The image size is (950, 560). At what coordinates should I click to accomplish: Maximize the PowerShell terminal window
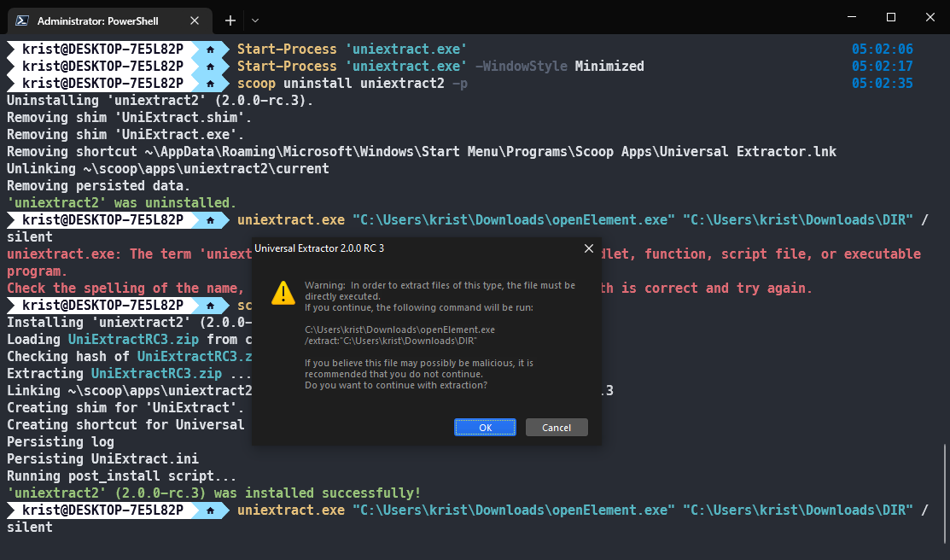[890, 17]
